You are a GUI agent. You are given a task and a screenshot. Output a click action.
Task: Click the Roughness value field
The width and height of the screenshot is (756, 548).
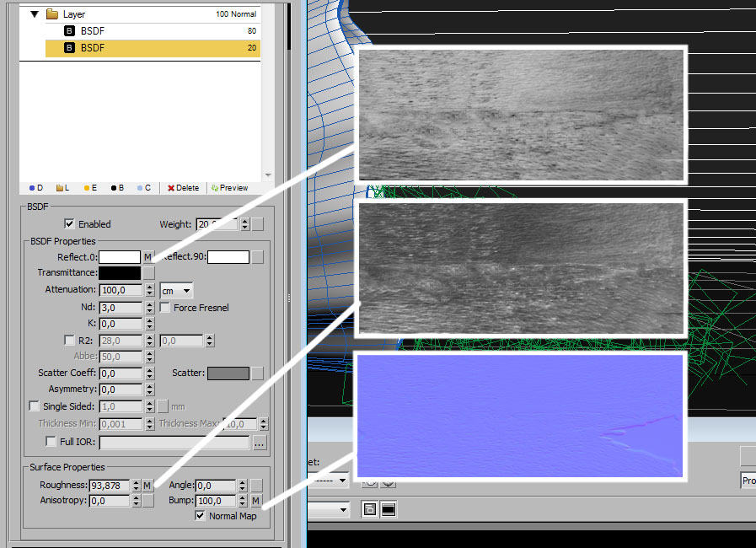[110, 486]
